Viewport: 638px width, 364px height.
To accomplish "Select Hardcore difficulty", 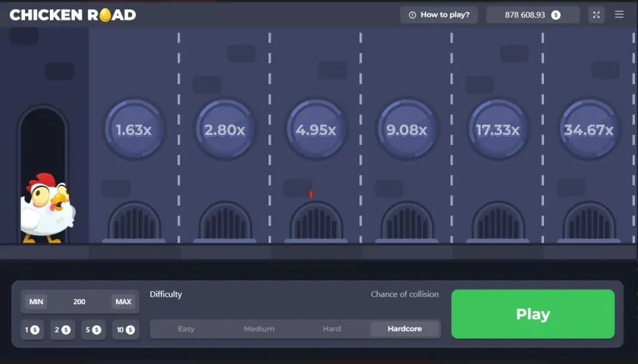I will click(x=405, y=329).
